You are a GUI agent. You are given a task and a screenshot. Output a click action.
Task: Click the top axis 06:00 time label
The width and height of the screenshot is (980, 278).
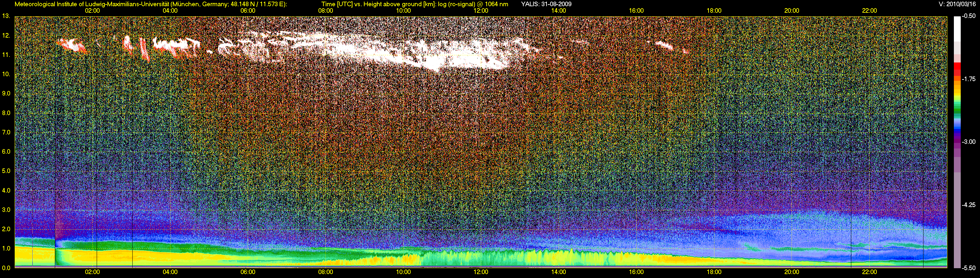click(248, 11)
